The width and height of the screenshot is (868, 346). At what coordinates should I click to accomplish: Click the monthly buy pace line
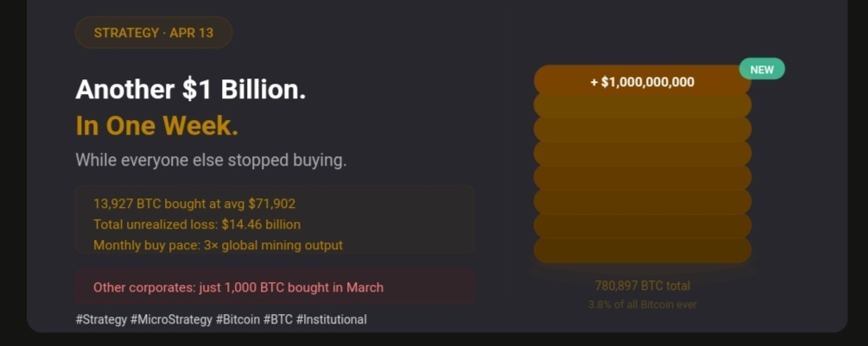[218, 245]
